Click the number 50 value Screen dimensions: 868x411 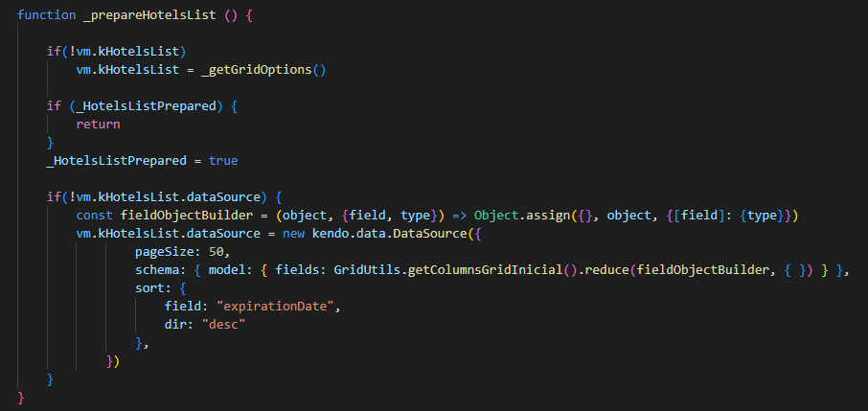pos(218,250)
